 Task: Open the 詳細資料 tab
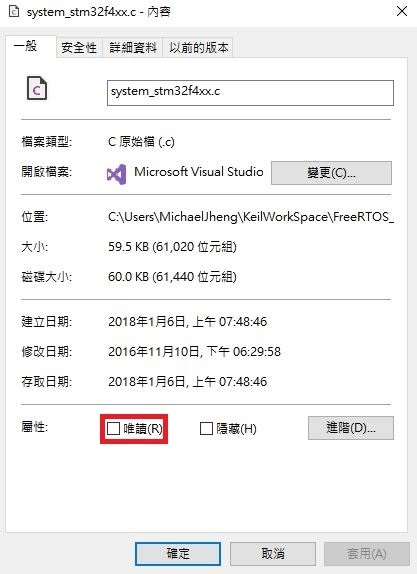point(133,48)
